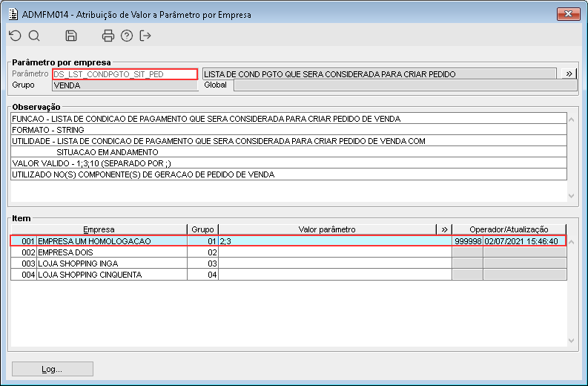Click the Empresa column header
Image resolution: width=588 pixels, height=386 pixels.
pyautogui.click(x=99, y=229)
